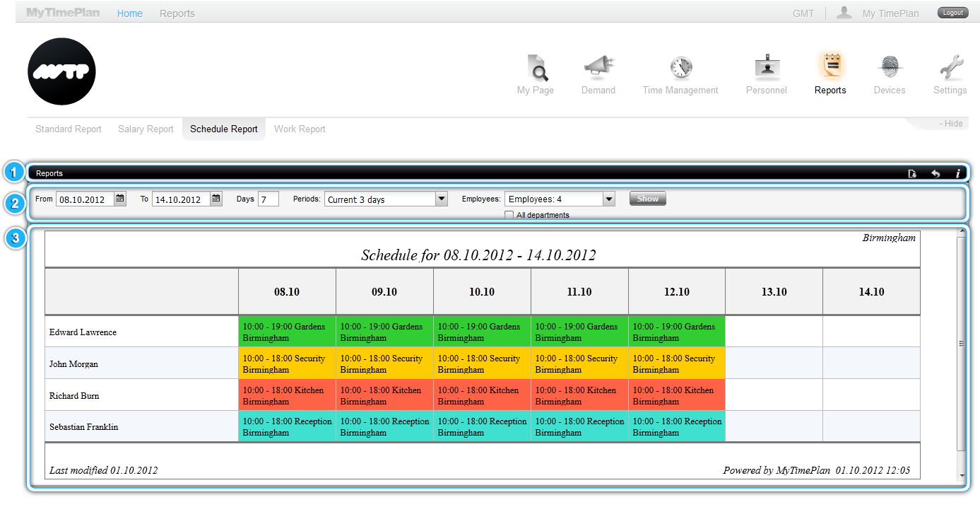Open Settings wrench icon
980x507 pixels.
pyautogui.click(x=951, y=68)
